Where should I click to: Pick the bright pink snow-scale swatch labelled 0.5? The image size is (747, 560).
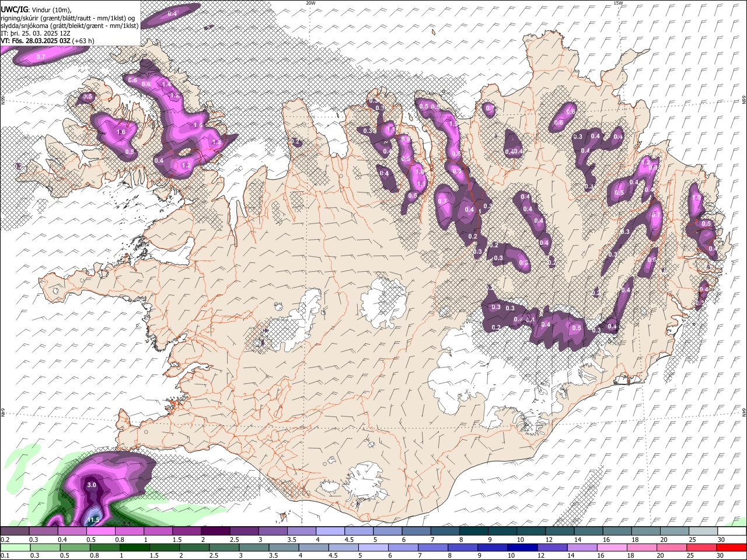click(100, 531)
